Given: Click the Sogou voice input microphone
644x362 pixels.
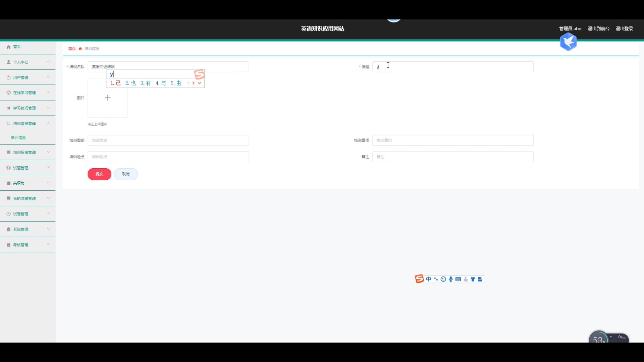Looking at the screenshot, I should tap(450, 279).
